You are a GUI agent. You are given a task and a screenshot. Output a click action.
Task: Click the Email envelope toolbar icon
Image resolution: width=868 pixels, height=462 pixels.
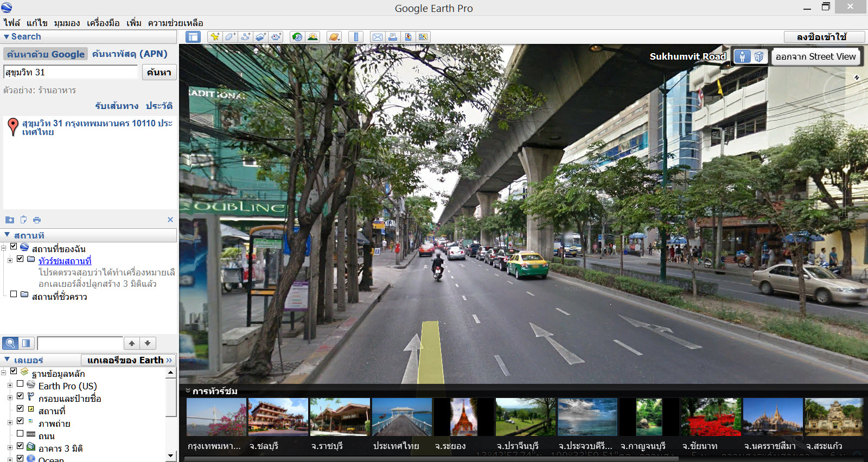(x=377, y=37)
